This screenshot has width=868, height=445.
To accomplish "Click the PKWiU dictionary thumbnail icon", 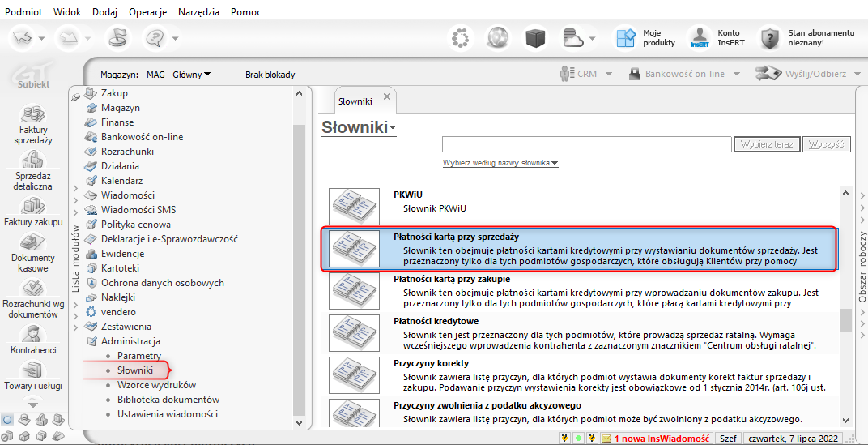I will pos(354,206).
